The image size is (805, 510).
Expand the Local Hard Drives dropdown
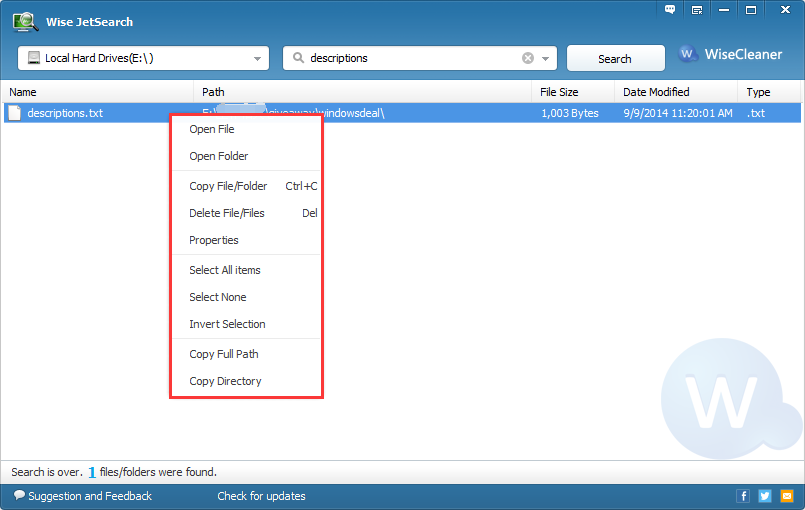click(x=257, y=59)
